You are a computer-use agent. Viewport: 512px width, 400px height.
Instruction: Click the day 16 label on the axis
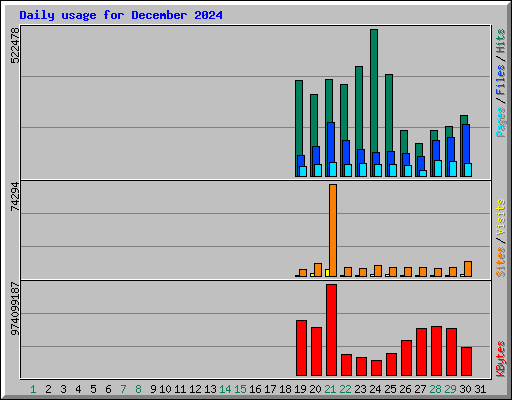coord(255,389)
